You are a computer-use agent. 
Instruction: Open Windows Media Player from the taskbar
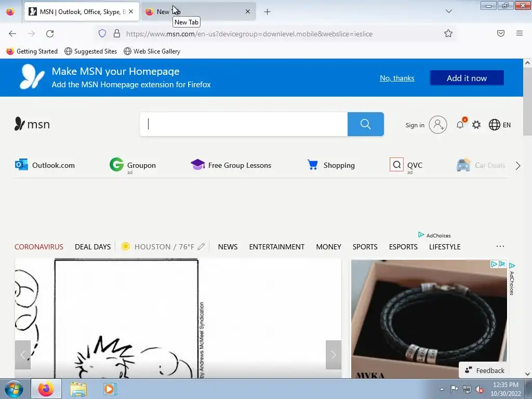110,389
